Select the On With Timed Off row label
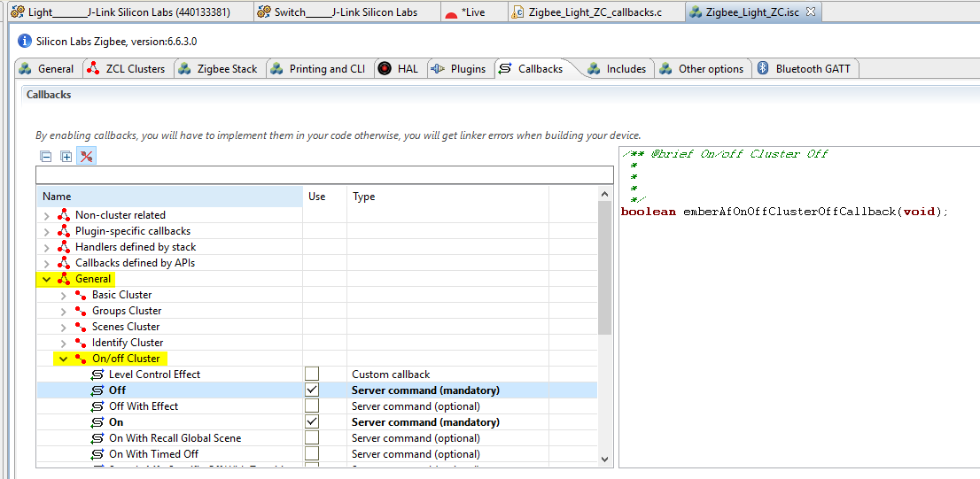This screenshot has height=479, width=980. pos(154,454)
